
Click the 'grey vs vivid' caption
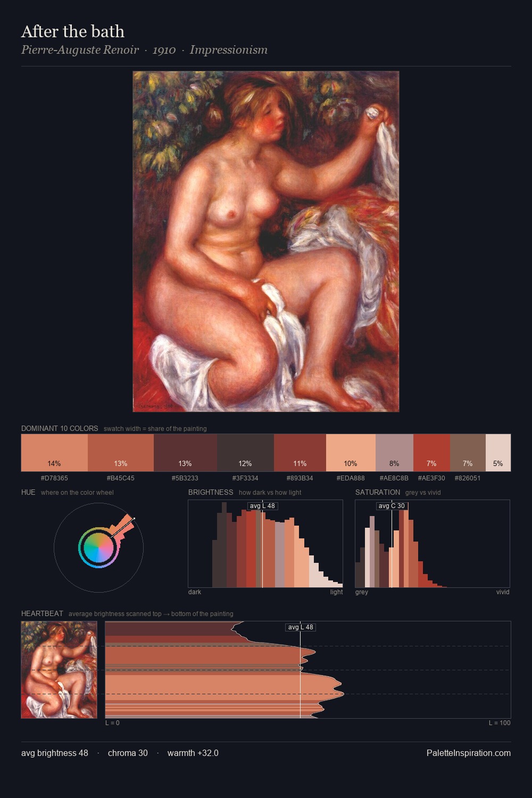coord(423,493)
